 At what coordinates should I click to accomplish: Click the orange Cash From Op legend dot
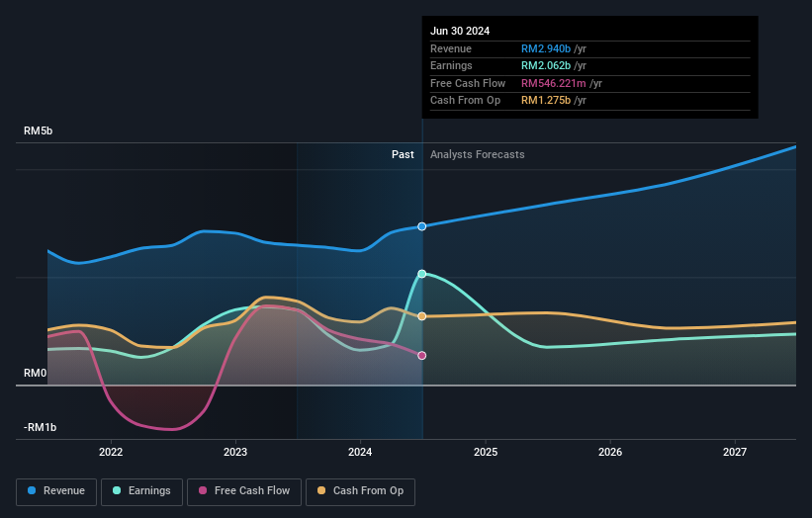pyautogui.click(x=321, y=490)
